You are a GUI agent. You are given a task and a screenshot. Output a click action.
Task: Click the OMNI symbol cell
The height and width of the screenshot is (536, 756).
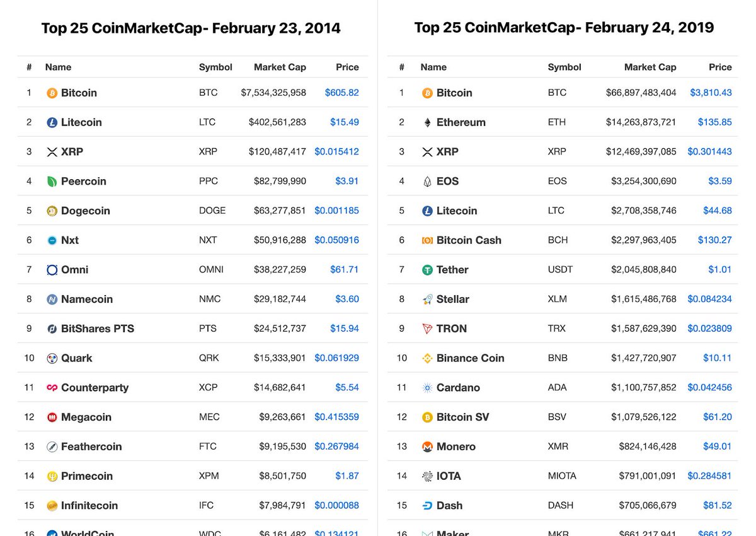tap(211, 270)
